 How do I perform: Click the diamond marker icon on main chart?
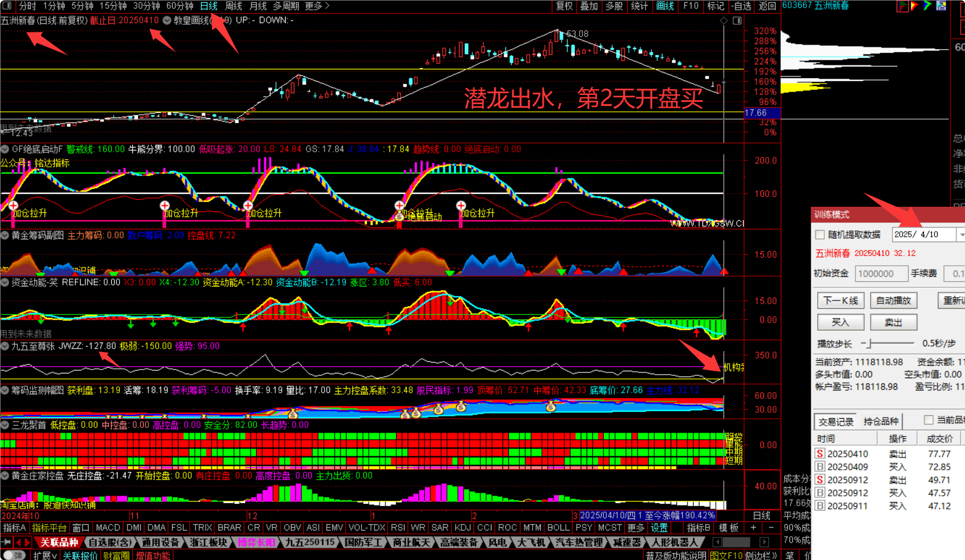[723, 21]
